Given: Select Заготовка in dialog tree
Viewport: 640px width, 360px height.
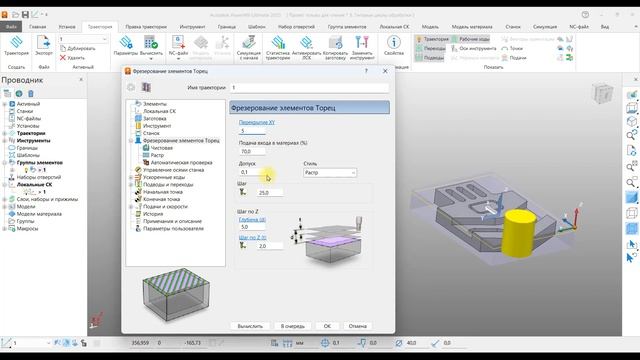Looking at the screenshot, I should pyautogui.click(x=155, y=118).
